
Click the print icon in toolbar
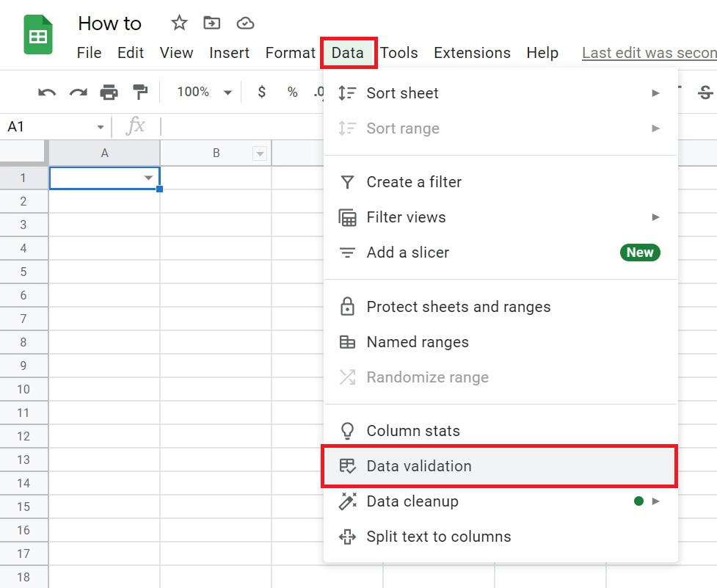pos(109,92)
